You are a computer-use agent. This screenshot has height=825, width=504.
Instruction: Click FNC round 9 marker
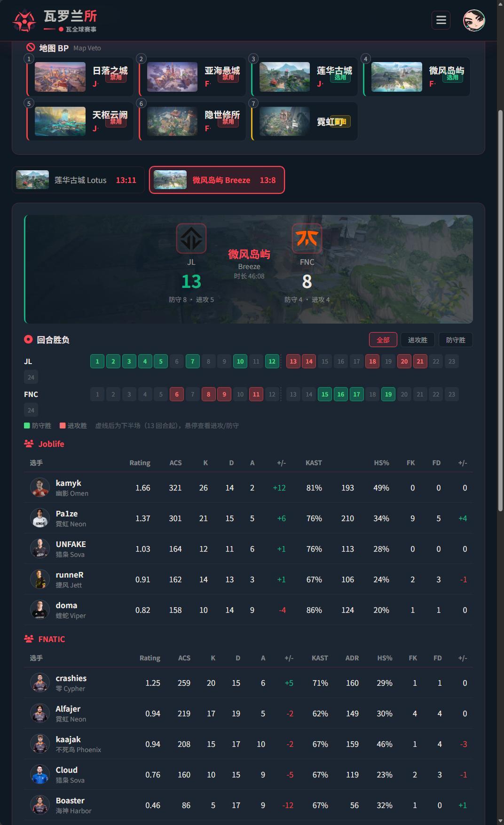tap(224, 394)
